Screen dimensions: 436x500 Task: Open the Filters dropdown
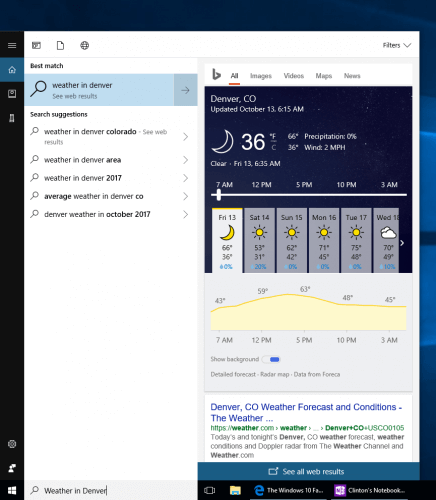[x=397, y=45]
